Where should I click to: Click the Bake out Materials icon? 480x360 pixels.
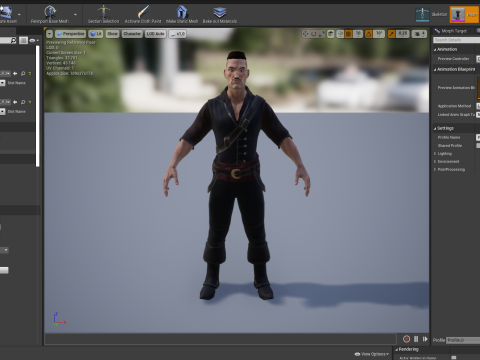pos(220,12)
